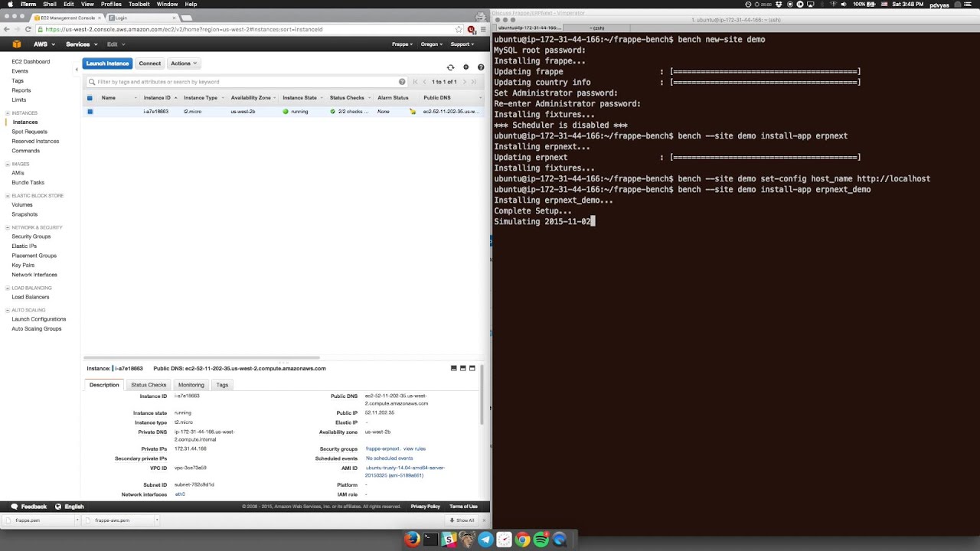The image size is (980, 551).
Task: Go to the next page of instances
Action: pos(464,82)
